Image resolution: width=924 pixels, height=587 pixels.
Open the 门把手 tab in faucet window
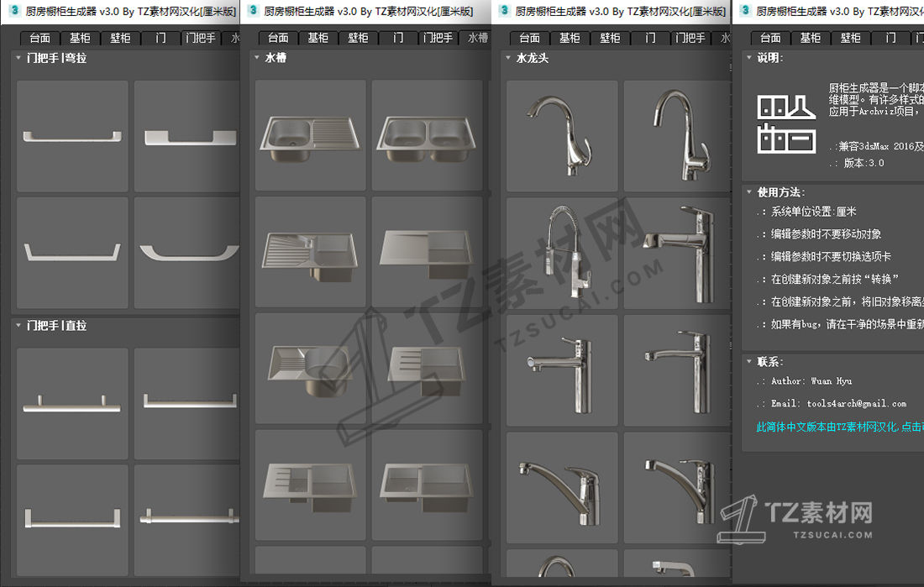(690, 39)
